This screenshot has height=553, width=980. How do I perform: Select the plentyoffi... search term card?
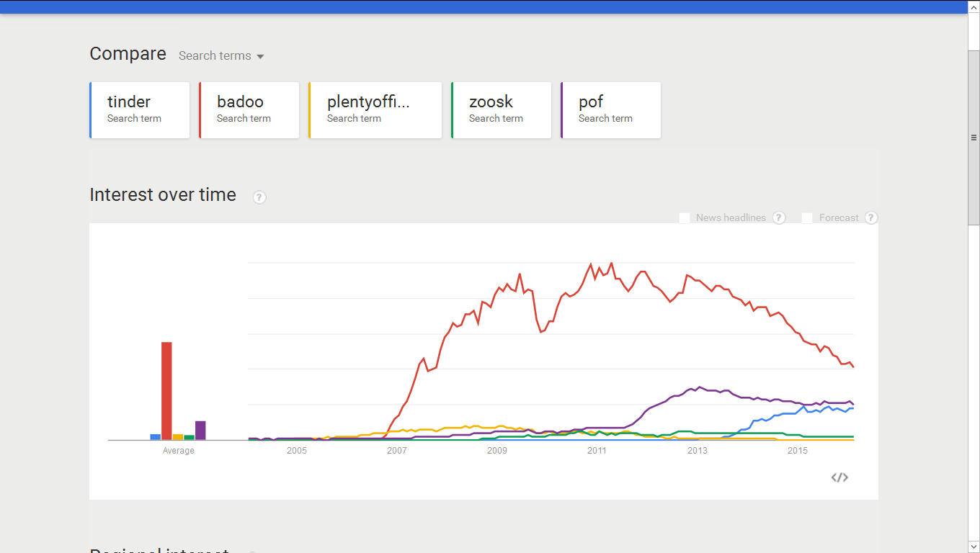tap(375, 110)
